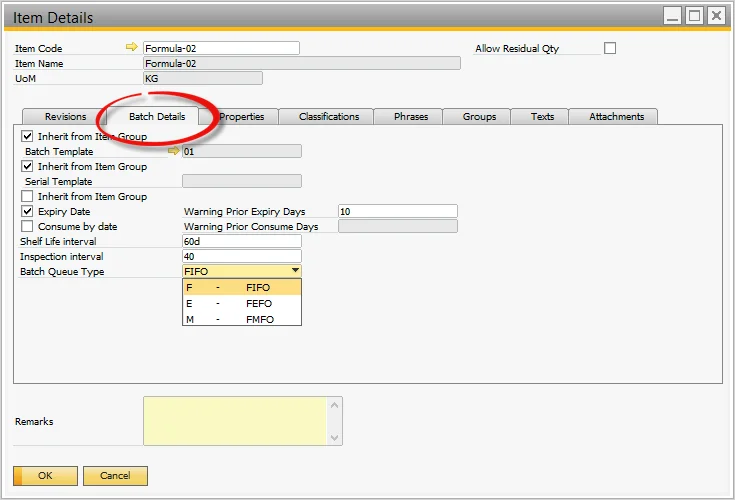Collapse the Batch Queue Type dropdown
The width and height of the screenshot is (735, 500).
295,271
